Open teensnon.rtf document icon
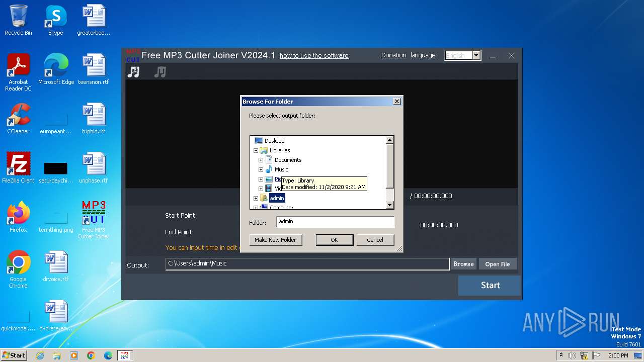This screenshot has width=644, height=362. 94,69
